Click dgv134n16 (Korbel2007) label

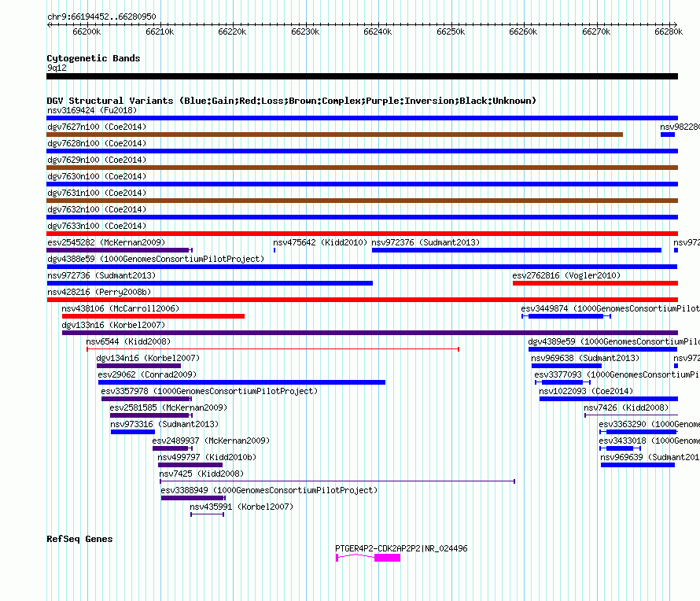(x=148, y=358)
